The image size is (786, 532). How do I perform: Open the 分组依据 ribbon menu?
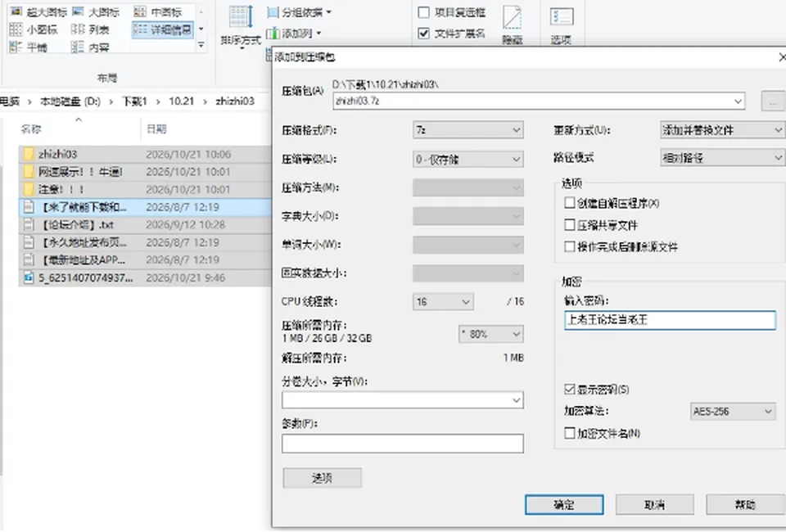coord(300,12)
